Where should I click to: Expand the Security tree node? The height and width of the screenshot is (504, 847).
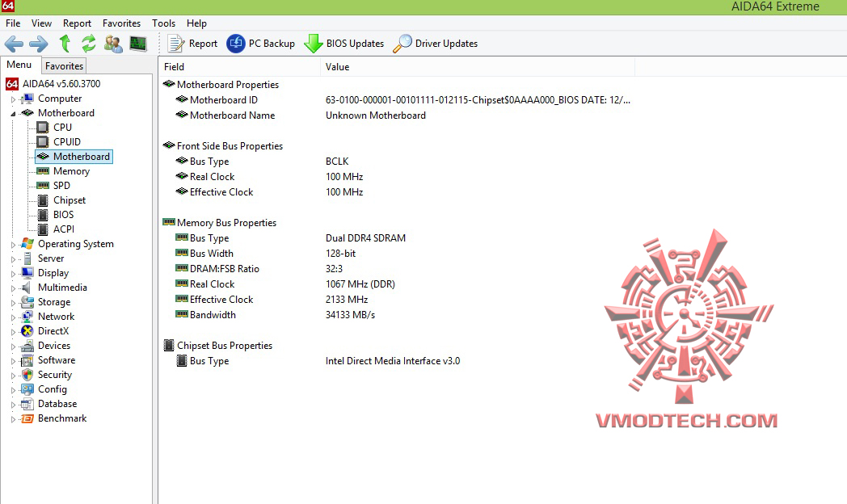click(13, 376)
